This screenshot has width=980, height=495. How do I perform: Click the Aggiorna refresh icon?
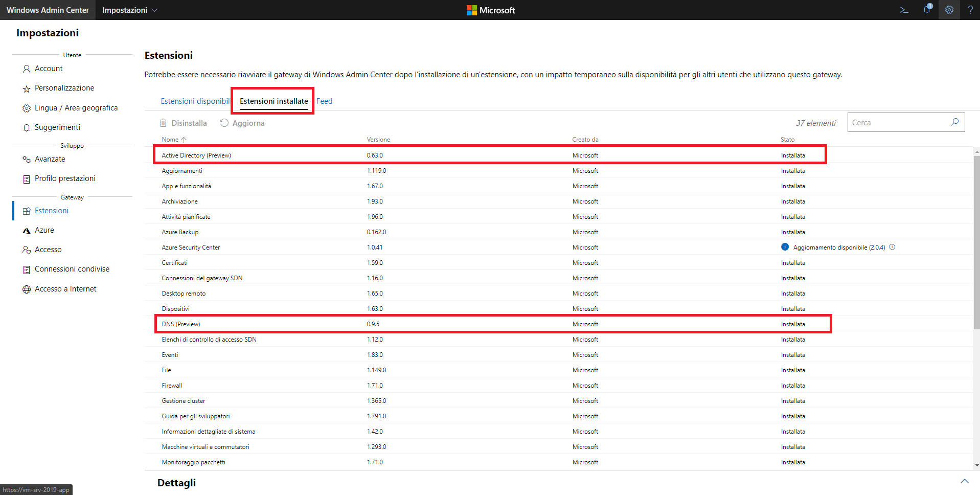click(x=224, y=123)
